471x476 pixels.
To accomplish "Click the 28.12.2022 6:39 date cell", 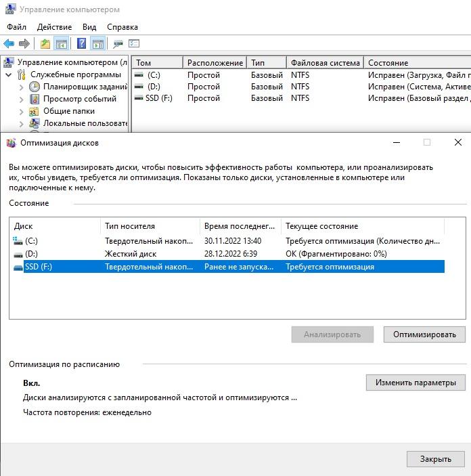I will click(x=231, y=254).
